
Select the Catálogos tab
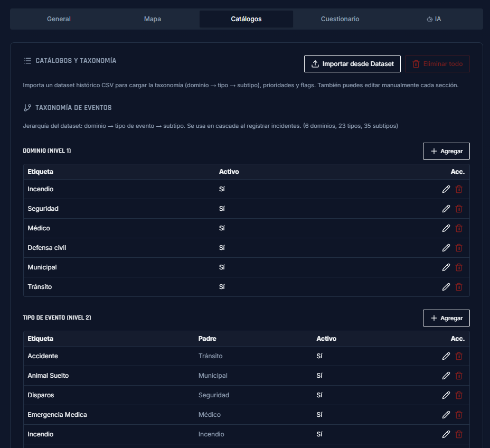pyautogui.click(x=246, y=19)
